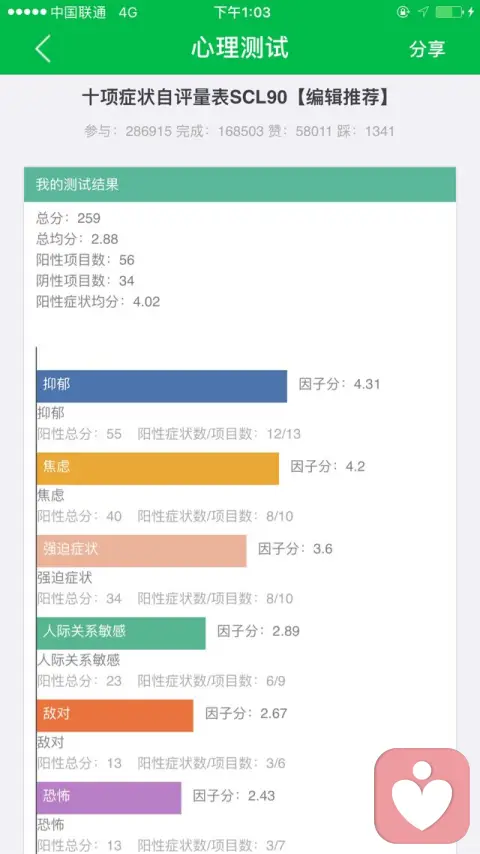Select the green 人际关系敏感 bar
Viewport: 480px width, 854px height.
click(121, 633)
